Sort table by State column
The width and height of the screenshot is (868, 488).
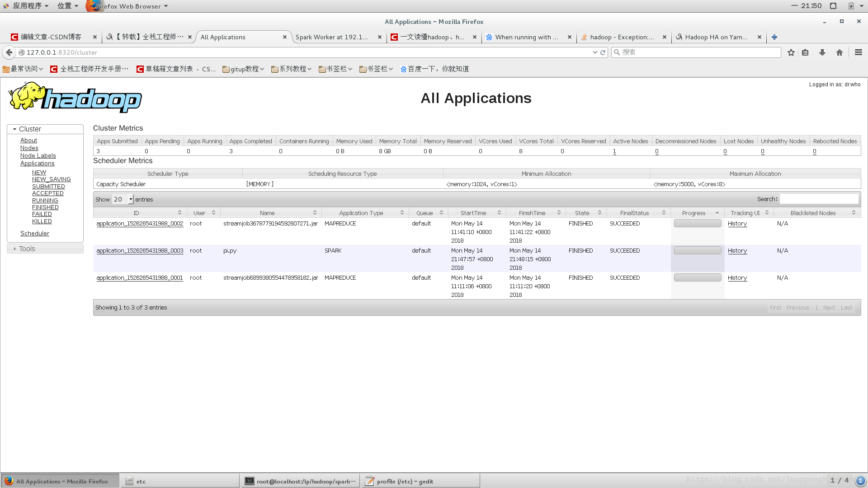pyautogui.click(x=599, y=213)
